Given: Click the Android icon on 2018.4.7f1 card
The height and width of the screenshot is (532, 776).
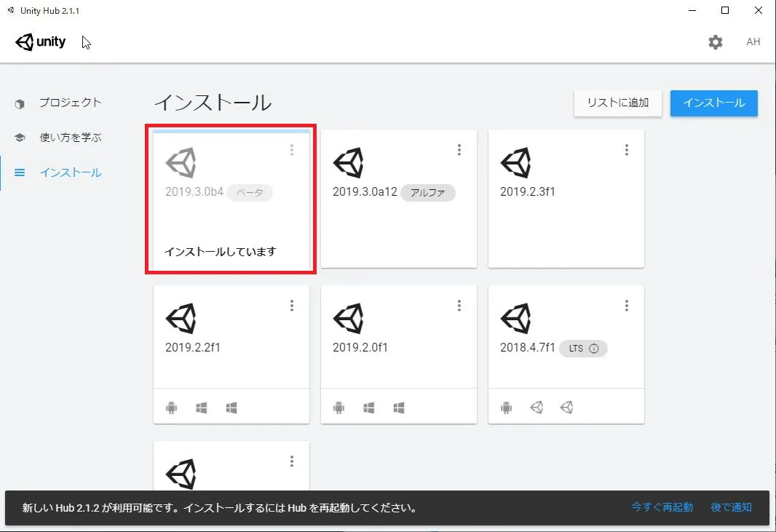Looking at the screenshot, I should pyautogui.click(x=506, y=408).
